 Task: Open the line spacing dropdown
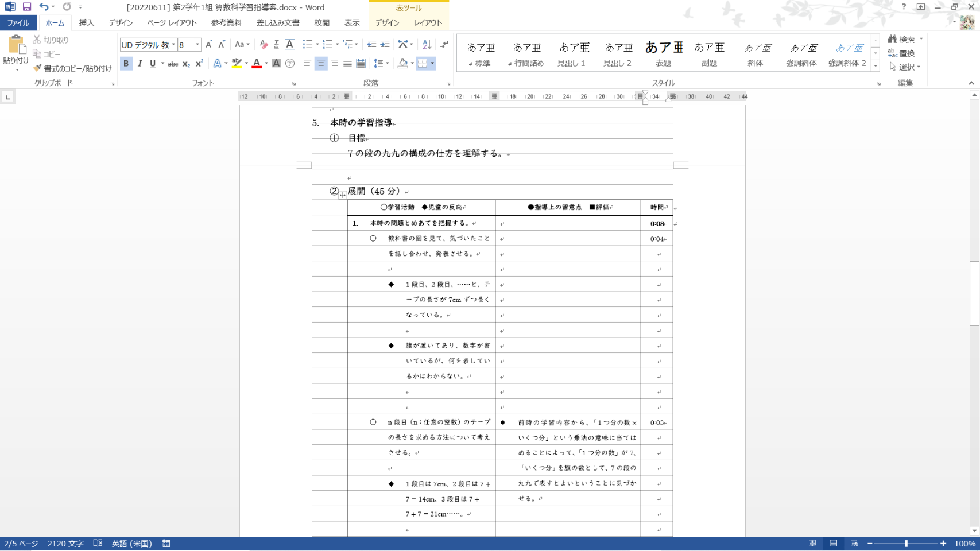click(381, 64)
